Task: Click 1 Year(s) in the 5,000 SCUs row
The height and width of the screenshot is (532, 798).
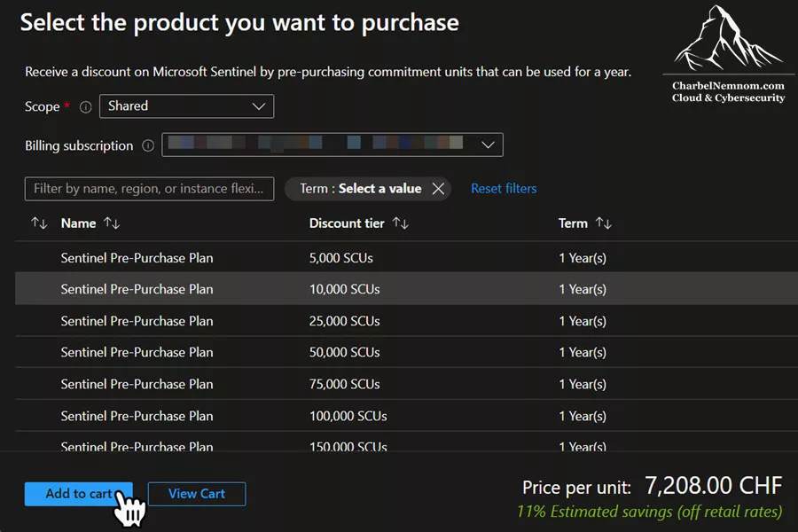Action: click(583, 258)
